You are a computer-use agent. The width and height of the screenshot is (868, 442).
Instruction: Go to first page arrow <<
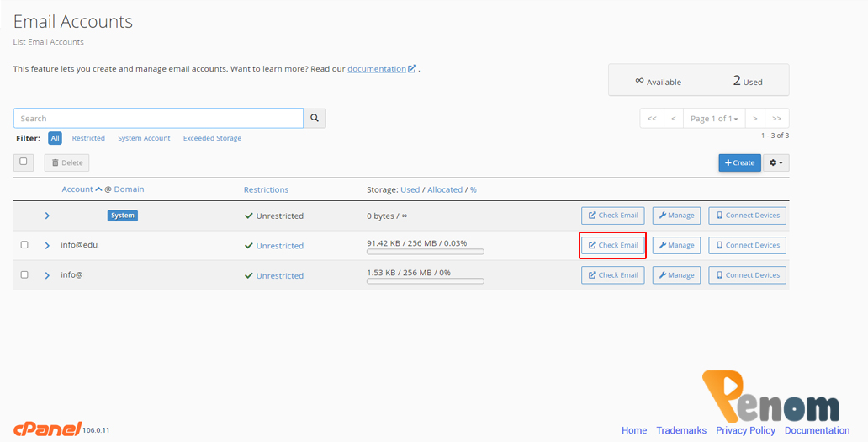pos(652,119)
